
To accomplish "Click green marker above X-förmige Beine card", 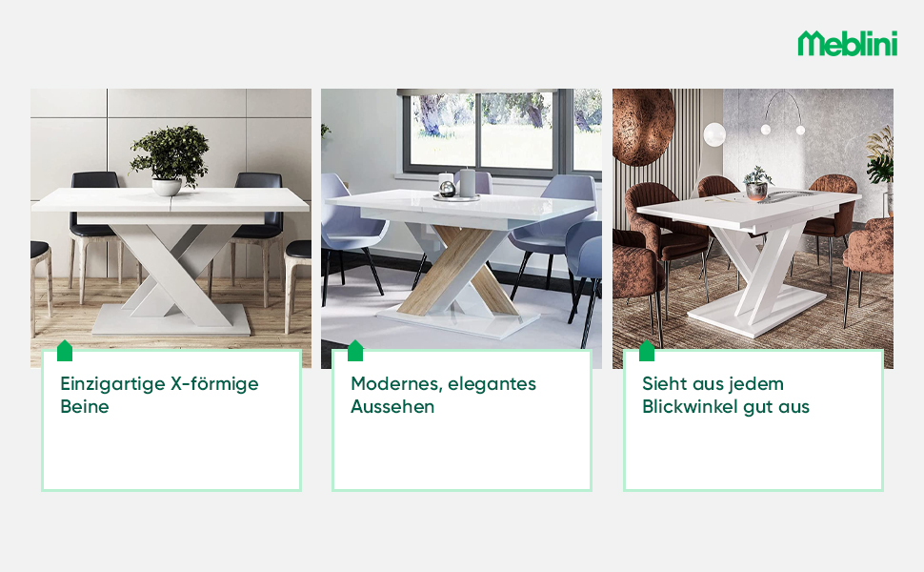I will click(65, 350).
